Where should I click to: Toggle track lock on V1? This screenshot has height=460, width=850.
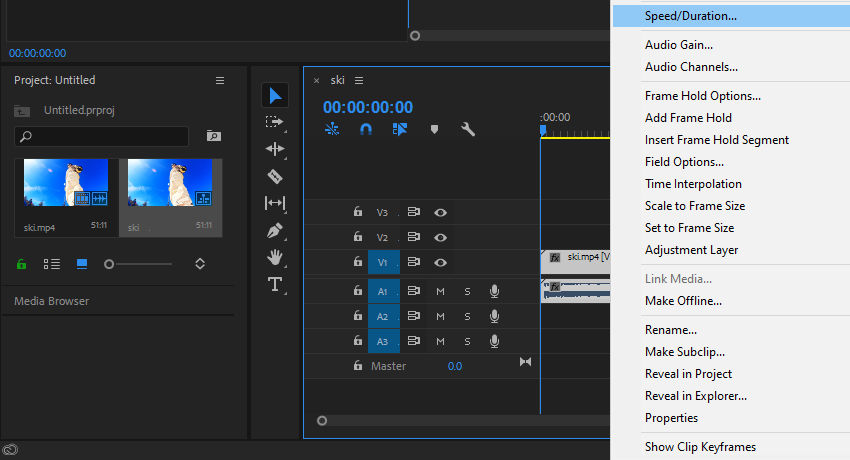[358, 262]
